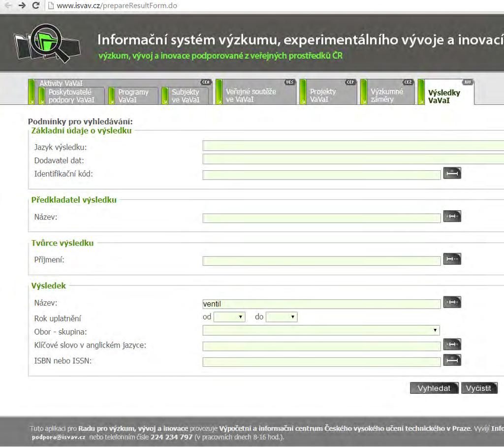Open the Rok uplatnění 'od' year dropdown
This screenshot has height=447, width=504.
229,317
